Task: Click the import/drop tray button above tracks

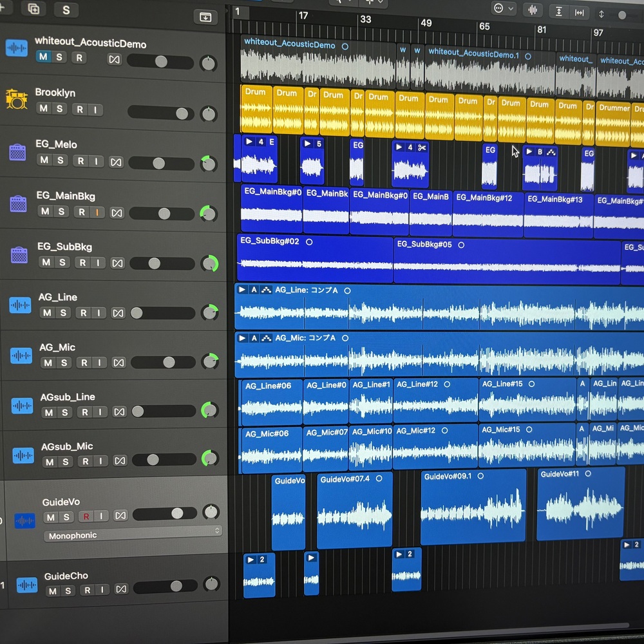Action: tap(205, 17)
